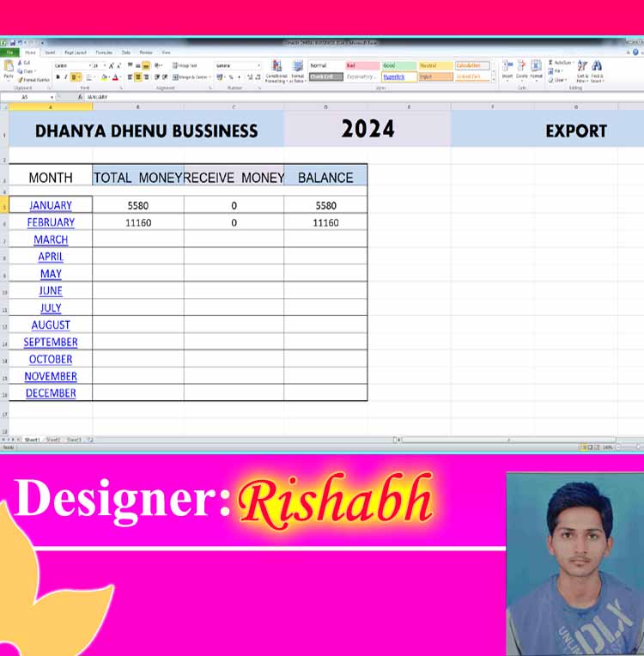Viewport: 644px width, 656px height.
Task: Expand the font name dropdown
Action: (89, 65)
